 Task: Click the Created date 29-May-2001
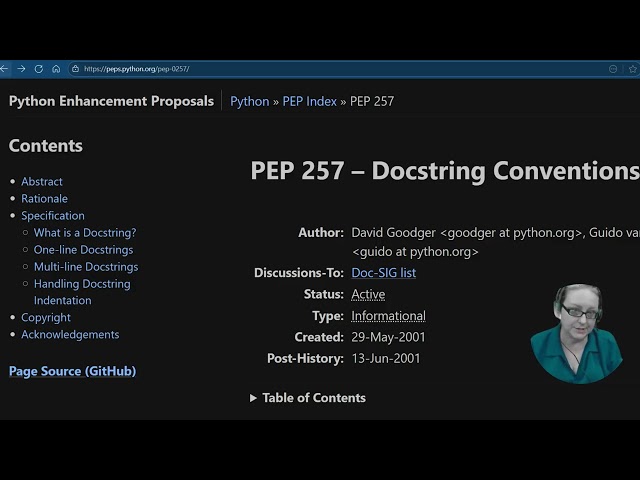tap(388, 337)
